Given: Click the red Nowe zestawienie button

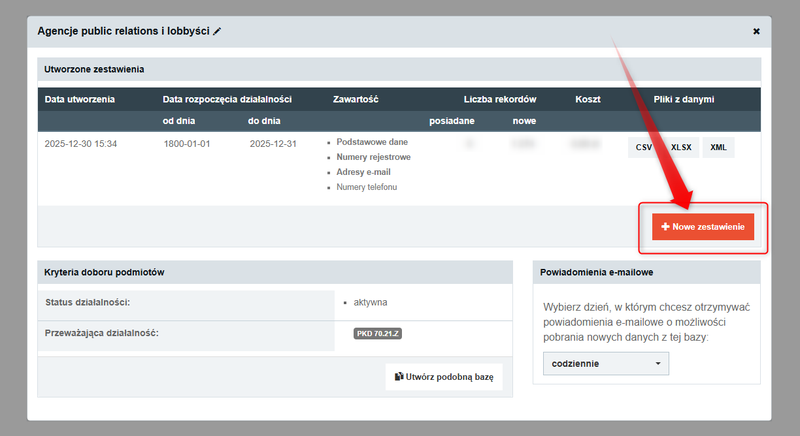Looking at the screenshot, I should [702, 227].
